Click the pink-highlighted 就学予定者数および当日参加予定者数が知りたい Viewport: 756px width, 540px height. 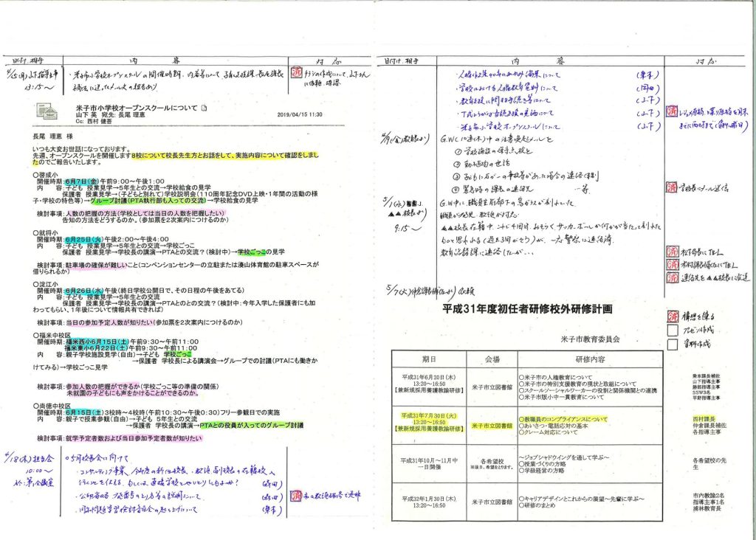pyautogui.click(x=134, y=438)
